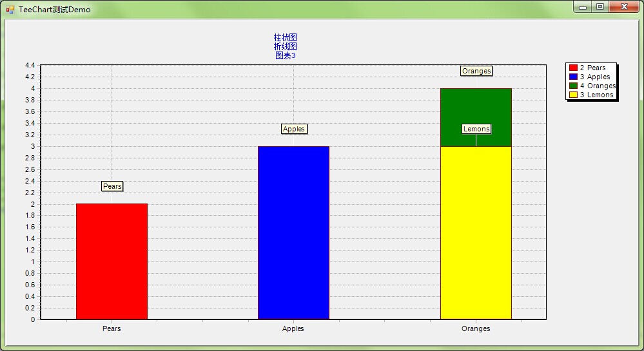Select the blue Apples bar

click(294, 232)
